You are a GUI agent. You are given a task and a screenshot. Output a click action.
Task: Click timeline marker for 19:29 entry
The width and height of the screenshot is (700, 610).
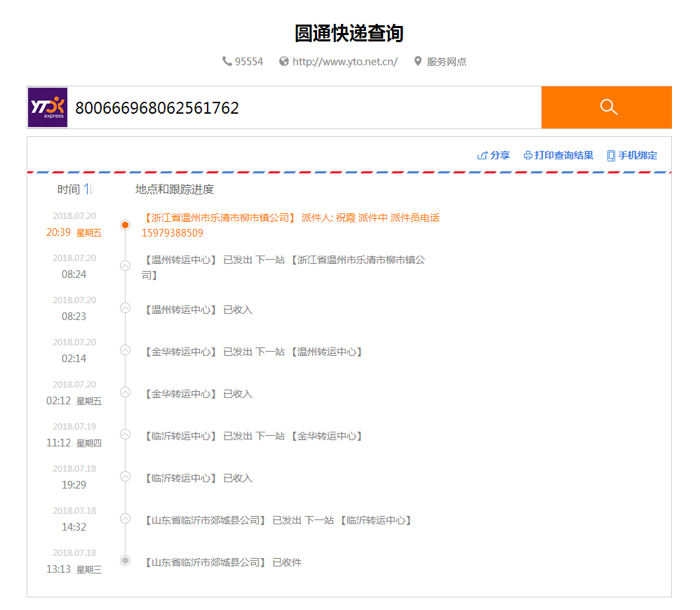tap(126, 477)
